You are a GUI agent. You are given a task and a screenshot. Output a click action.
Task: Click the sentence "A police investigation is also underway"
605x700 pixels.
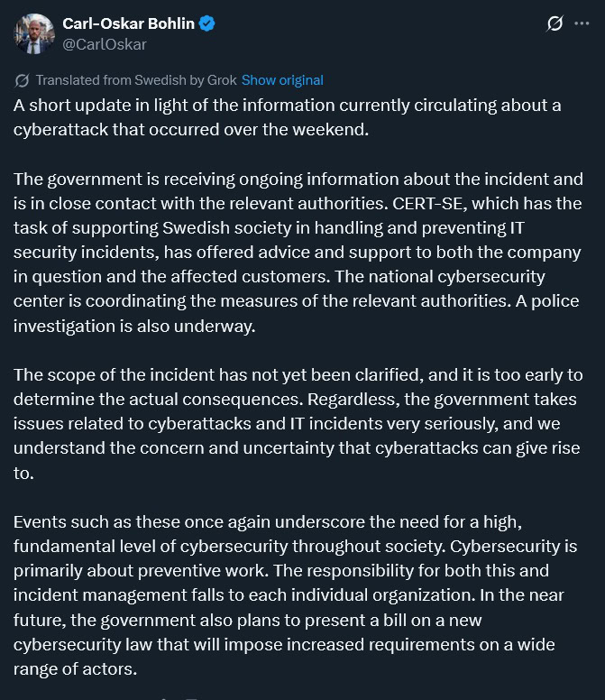tap(133, 326)
